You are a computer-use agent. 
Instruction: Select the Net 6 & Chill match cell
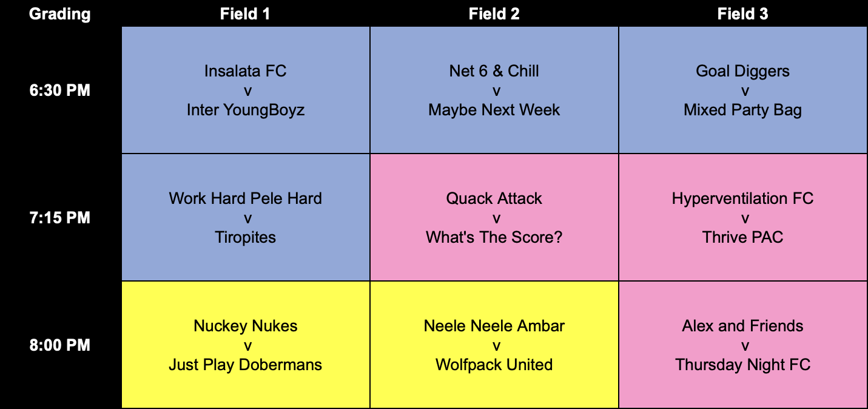(494, 90)
